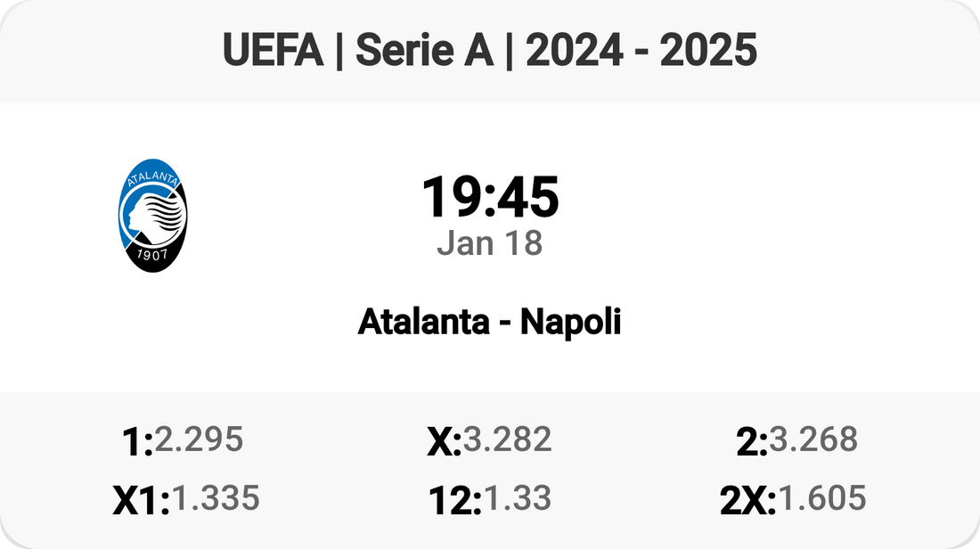Click the 2024 - 2025 season text
Image resolution: width=980 pixels, height=549 pixels.
(x=641, y=51)
